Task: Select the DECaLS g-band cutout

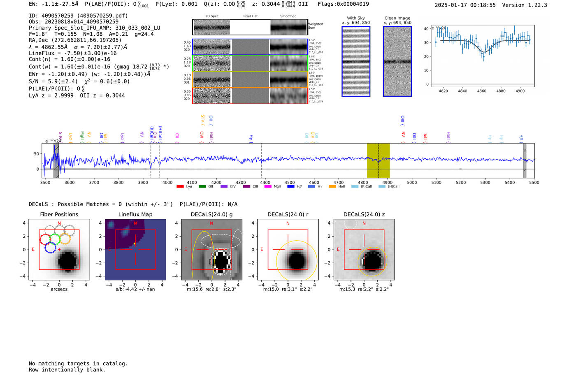Action: 211,250
